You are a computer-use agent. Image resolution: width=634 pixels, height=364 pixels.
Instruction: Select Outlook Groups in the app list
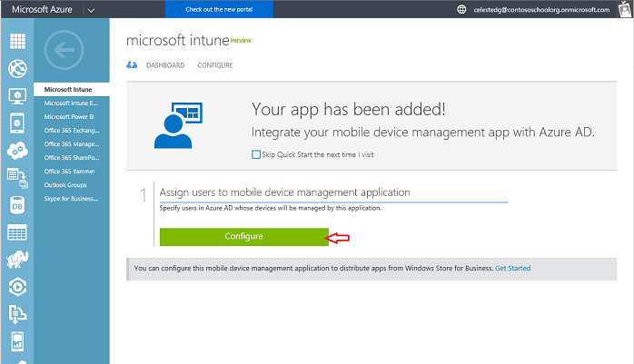pyautogui.click(x=64, y=184)
